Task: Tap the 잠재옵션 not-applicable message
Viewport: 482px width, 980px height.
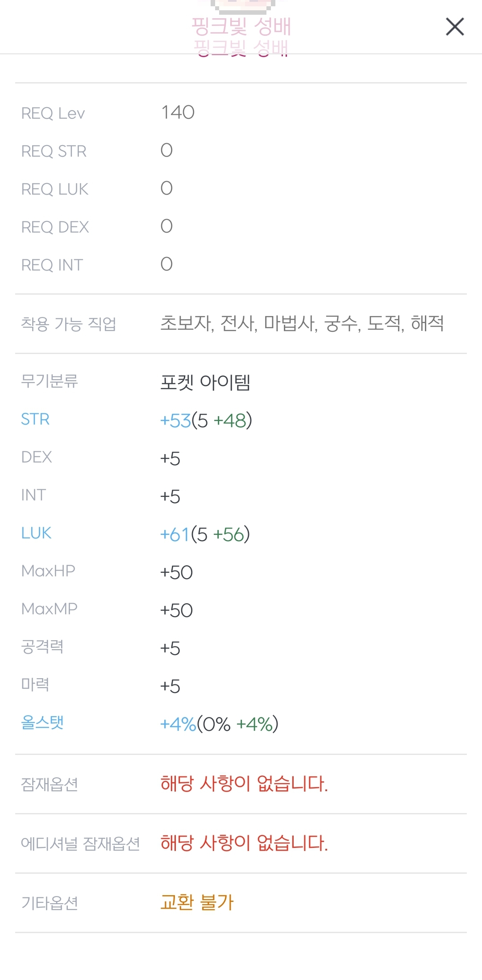Action: pos(244,784)
